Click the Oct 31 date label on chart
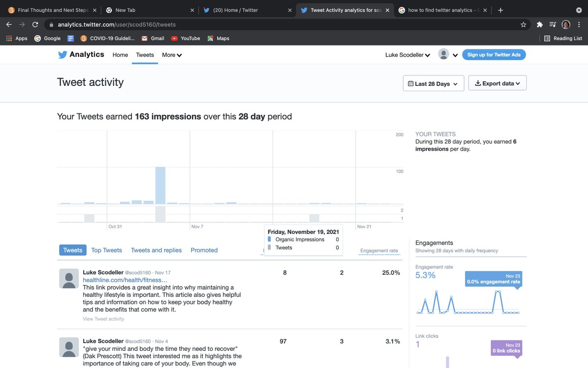This screenshot has width=588, height=368. point(115,227)
